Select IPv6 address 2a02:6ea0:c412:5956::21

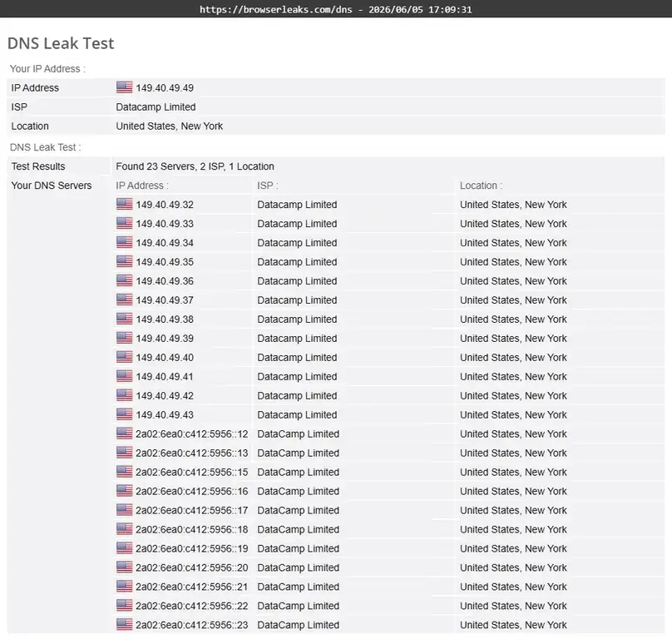[x=191, y=587]
